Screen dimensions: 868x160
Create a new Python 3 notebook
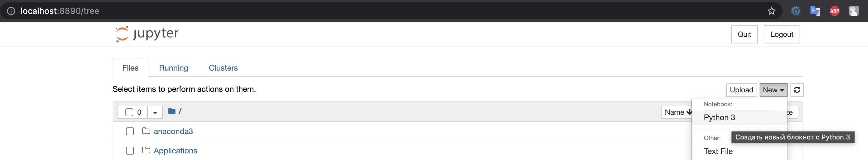tap(719, 118)
